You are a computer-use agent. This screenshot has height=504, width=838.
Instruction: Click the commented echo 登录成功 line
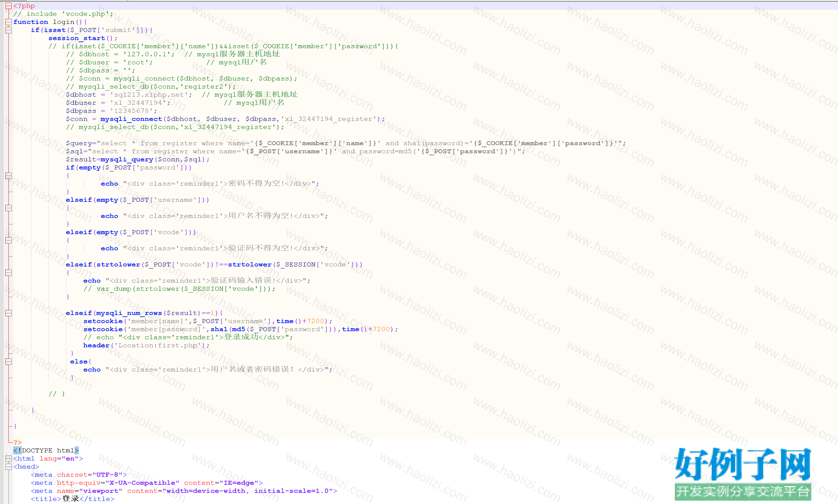point(188,337)
